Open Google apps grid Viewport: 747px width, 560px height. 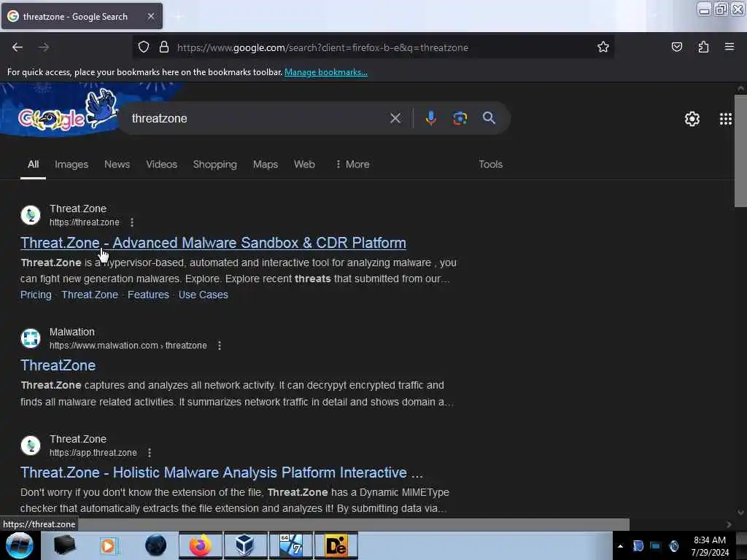726,119
